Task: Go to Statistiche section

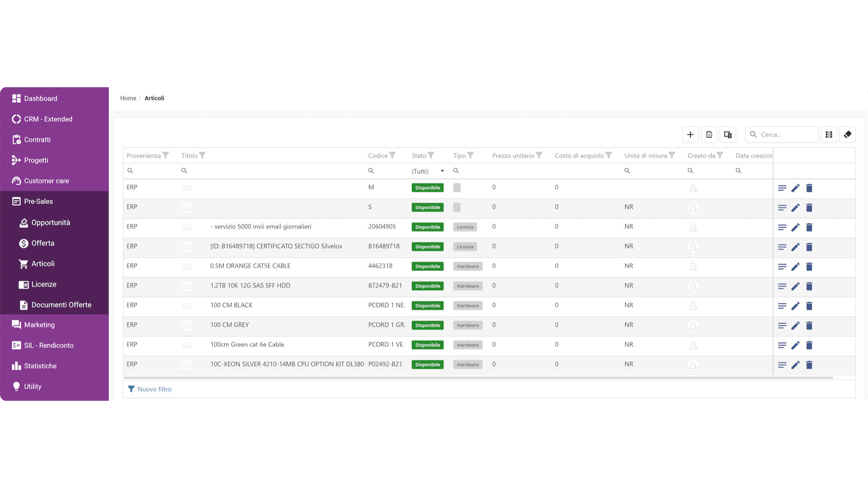Action: 54,366
